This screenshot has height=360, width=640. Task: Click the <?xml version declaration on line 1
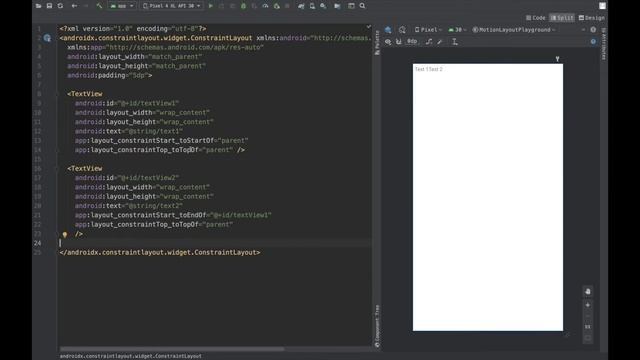tap(133, 29)
